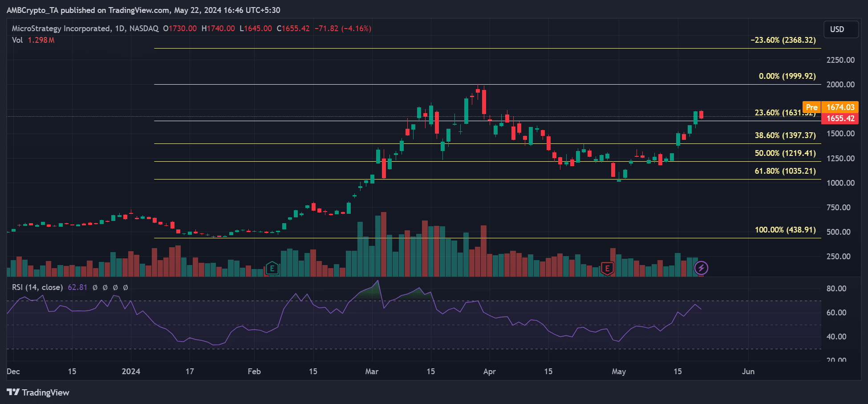Select the -23.60% (2368.32) Fibonacci label
This screenshot has height=404, width=868.
point(783,40)
